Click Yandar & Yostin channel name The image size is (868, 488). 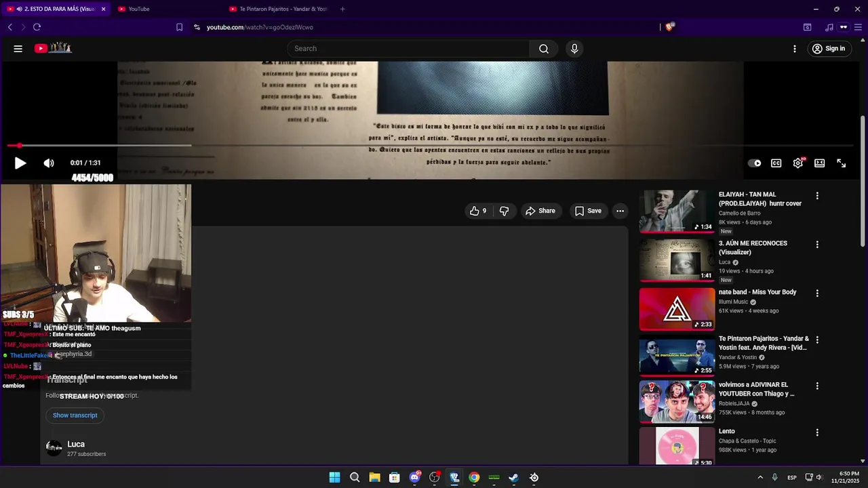point(738,357)
